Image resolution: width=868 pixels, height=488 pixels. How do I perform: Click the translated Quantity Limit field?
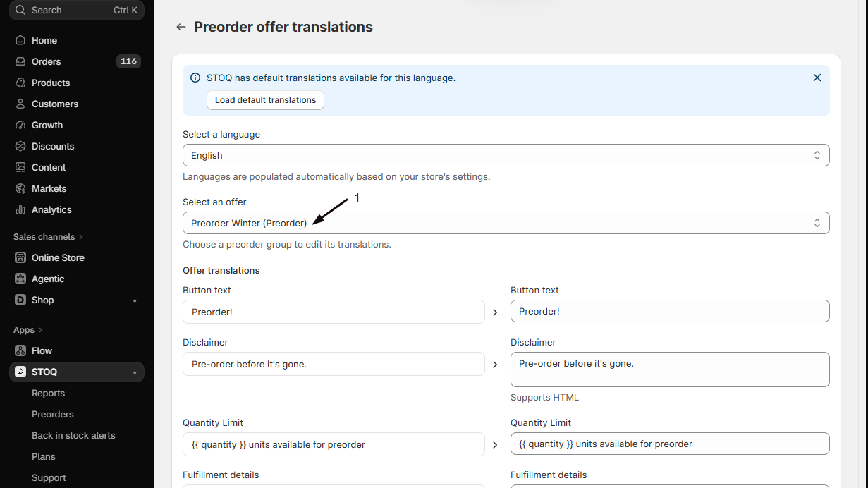pos(670,444)
